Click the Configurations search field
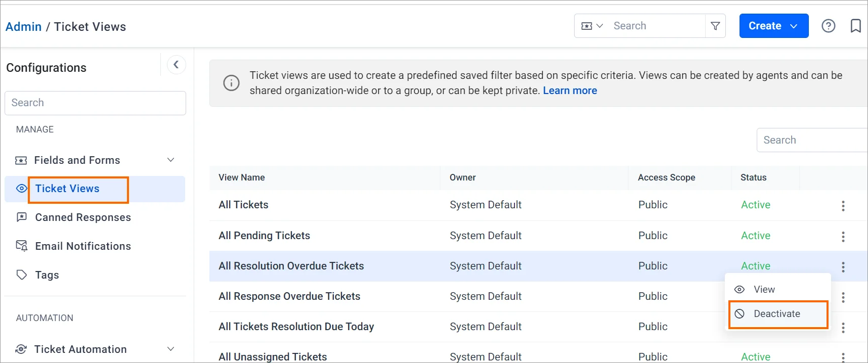 point(95,103)
